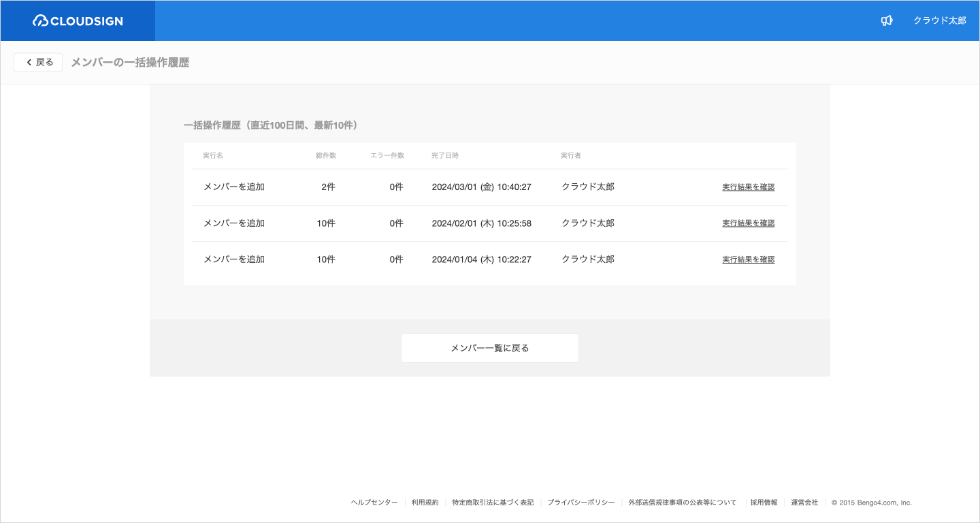
Task: View results for the 2024/02/01 operation
Action: [x=748, y=223]
